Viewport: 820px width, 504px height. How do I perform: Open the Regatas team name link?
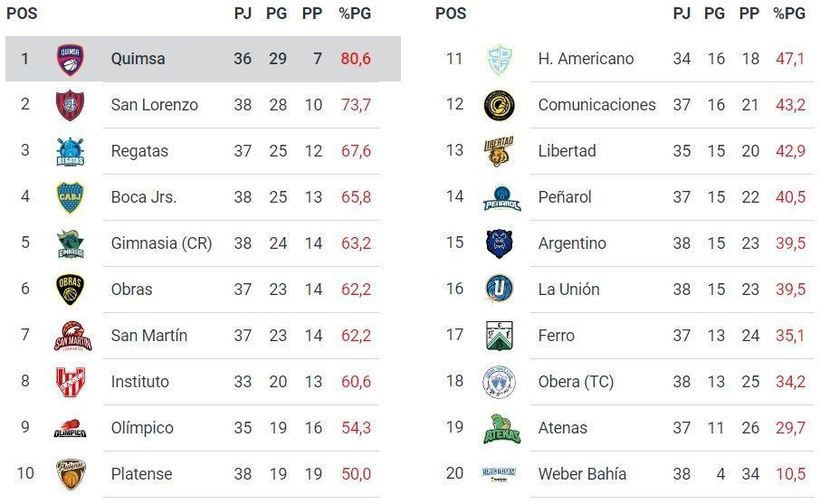tap(139, 151)
